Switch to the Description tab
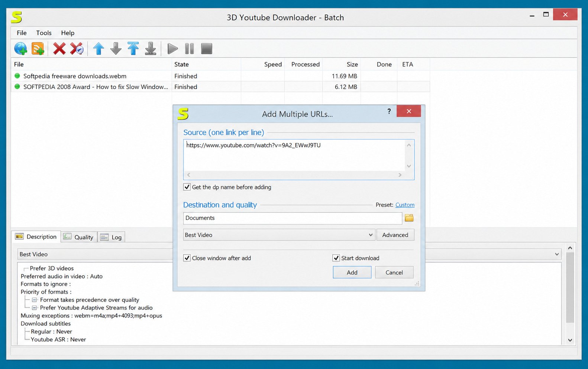The width and height of the screenshot is (588, 369). click(x=36, y=236)
